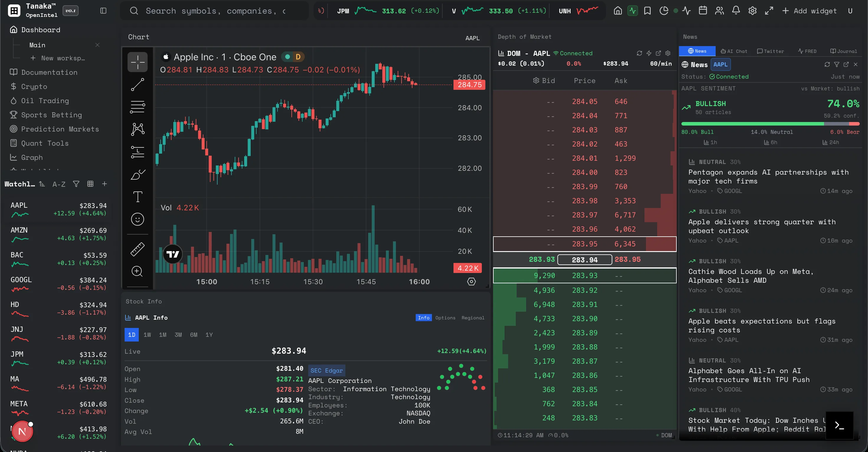Open the emoji sticker tool
This screenshot has height=452, width=868.
pyautogui.click(x=138, y=220)
